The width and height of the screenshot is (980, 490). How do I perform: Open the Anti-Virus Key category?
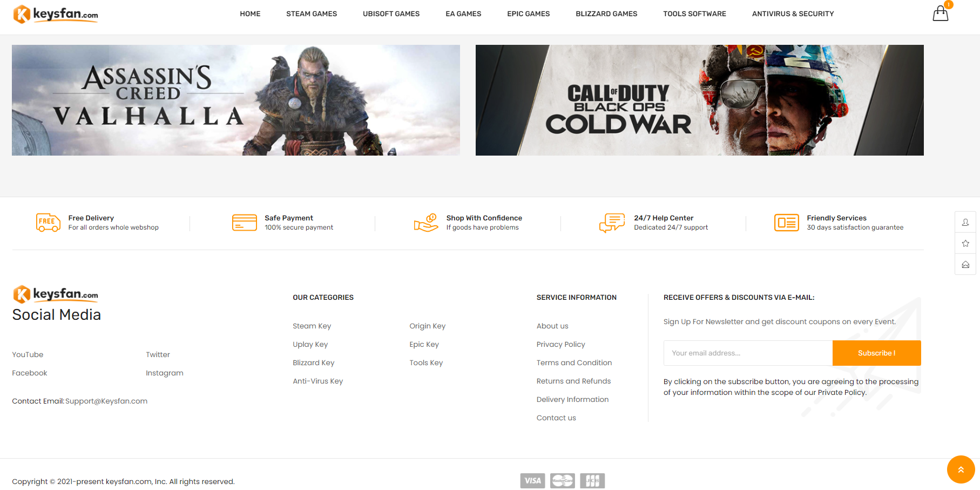(x=318, y=381)
